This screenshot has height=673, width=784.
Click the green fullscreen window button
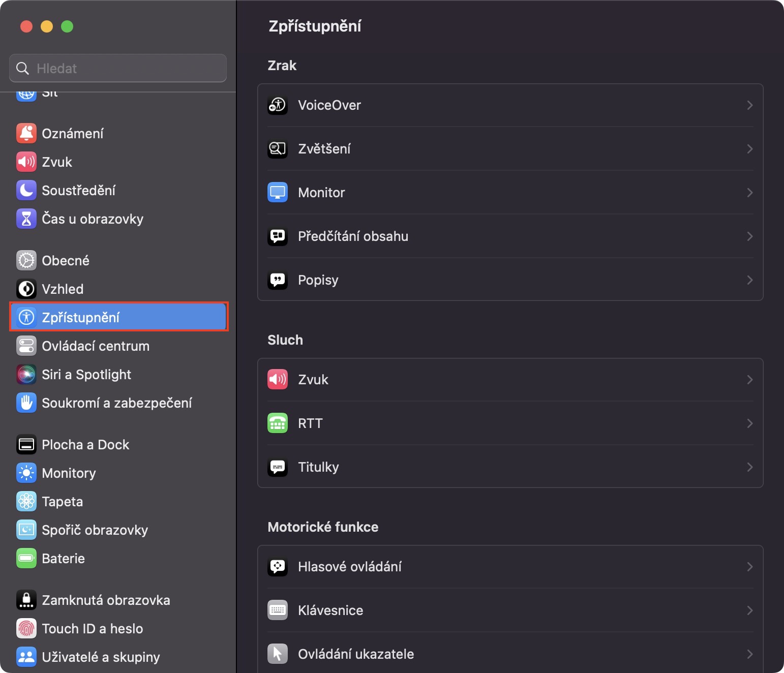click(67, 26)
